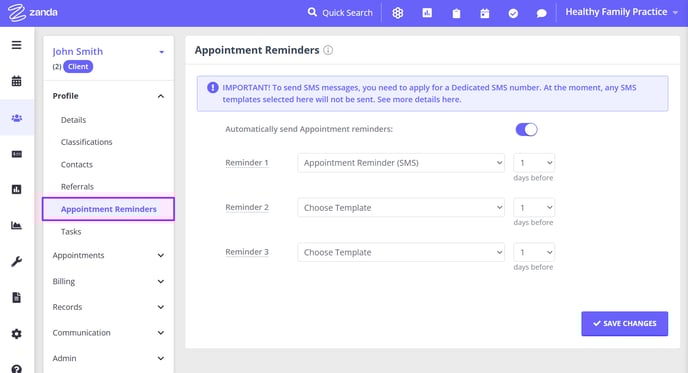Open Reminder 1 template dropdown
688x373 pixels.
coord(401,163)
